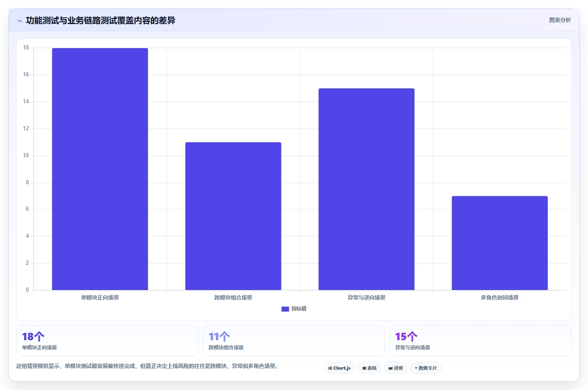This screenshot has height=390, width=588.
Task: Click the Chart.js tag
Action: point(339,368)
